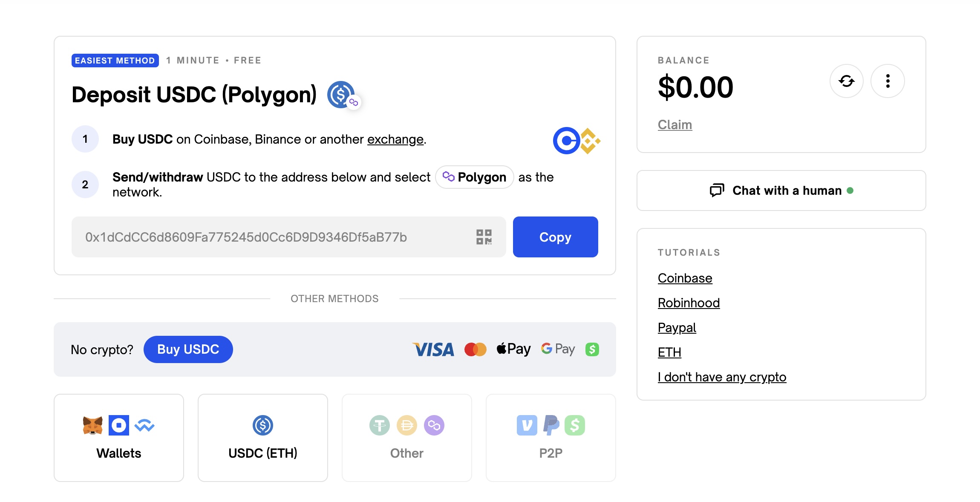Show the QR code for deposit address
The image size is (980, 502).
[x=484, y=237]
